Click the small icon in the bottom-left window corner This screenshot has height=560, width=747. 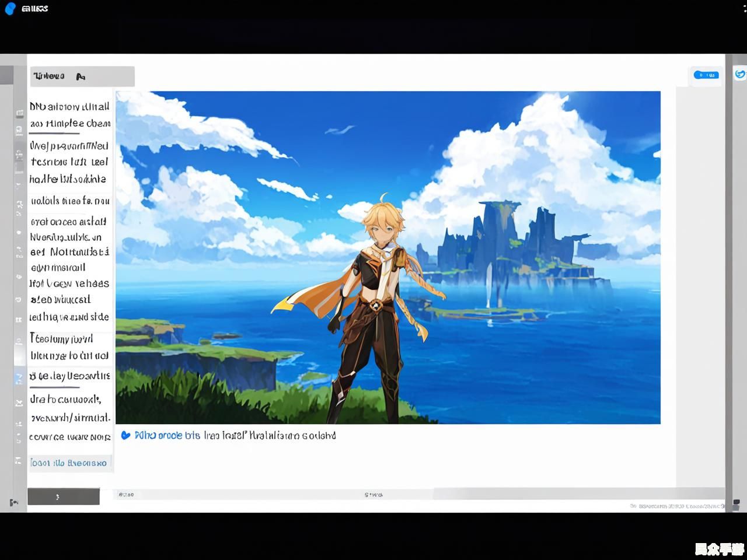pyautogui.click(x=13, y=502)
